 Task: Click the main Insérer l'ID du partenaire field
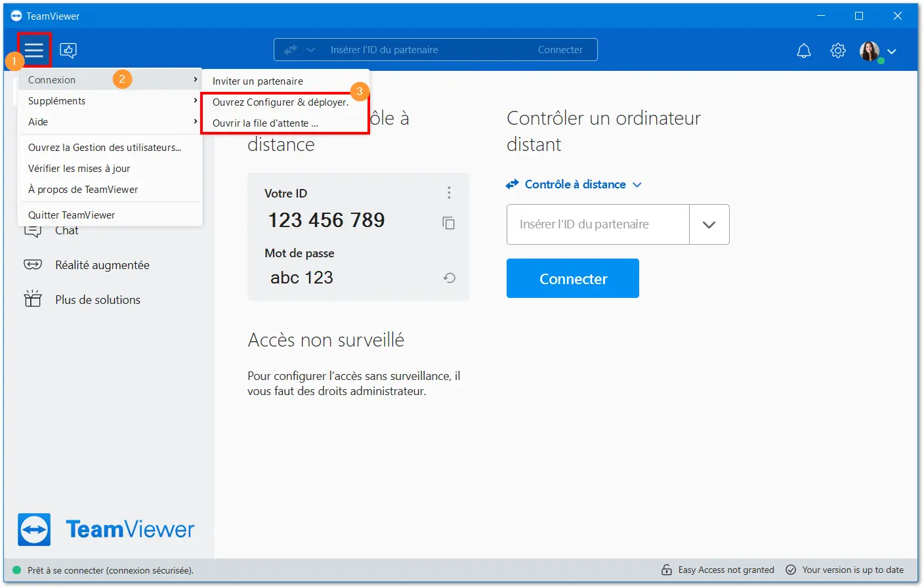598,224
